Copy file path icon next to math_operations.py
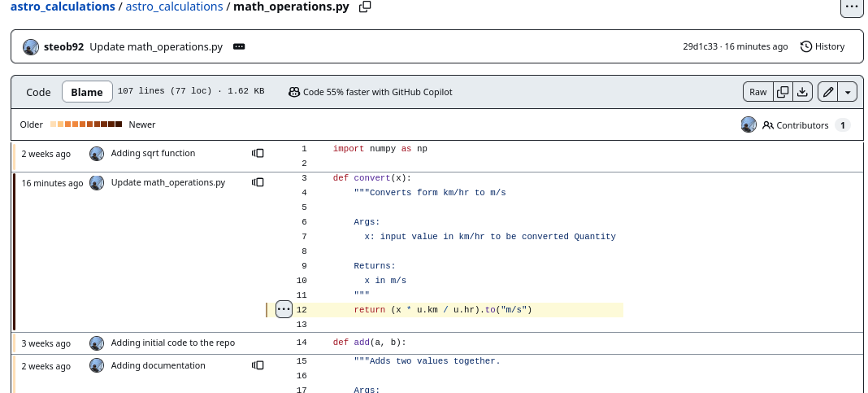Screen dimensions: 868x393 [x=365, y=7]
